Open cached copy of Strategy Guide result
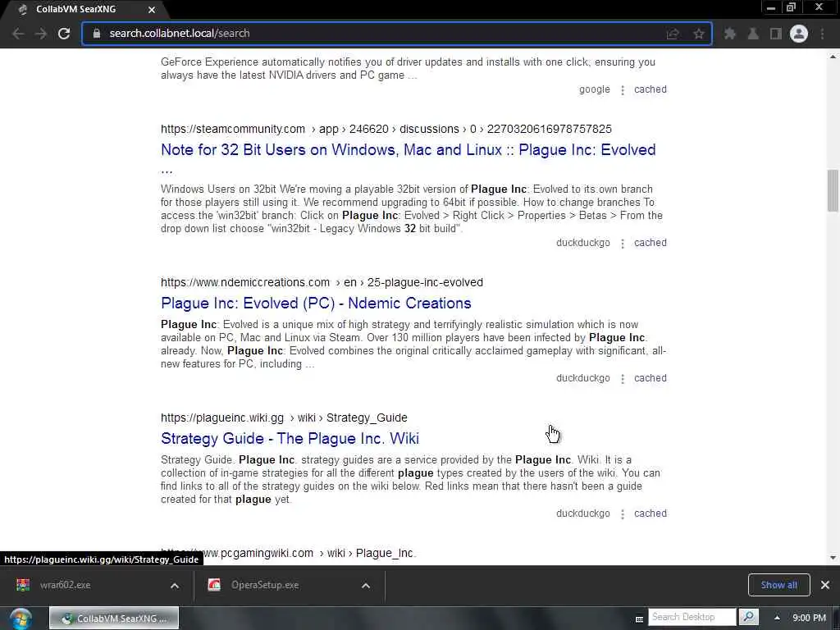 (651, 514)
